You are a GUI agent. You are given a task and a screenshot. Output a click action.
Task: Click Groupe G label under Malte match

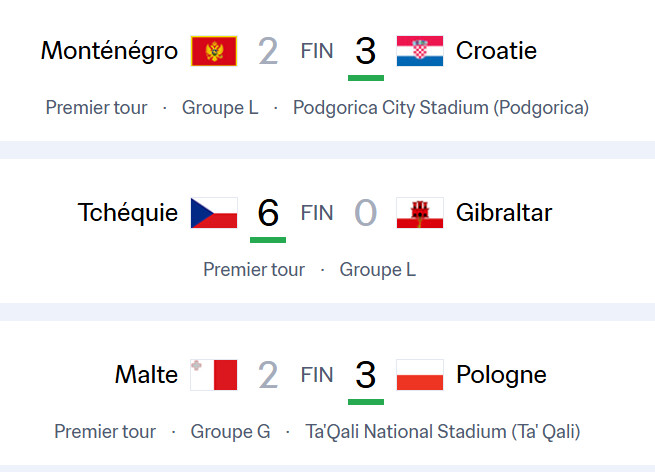click(x=231, y=432)
